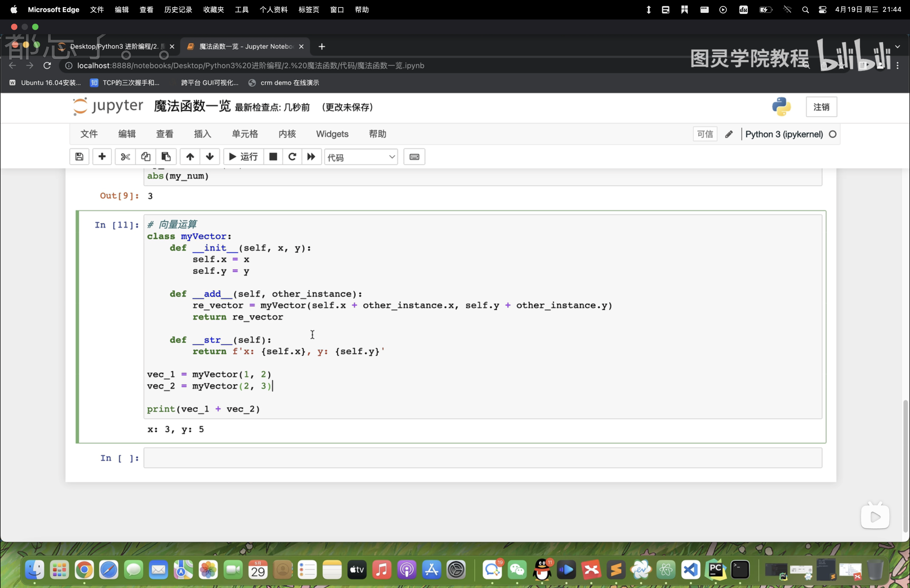This screenshot has height=588, width=910.
Task: Click the In [11] code cell editor
Action: tap(483, 317)
